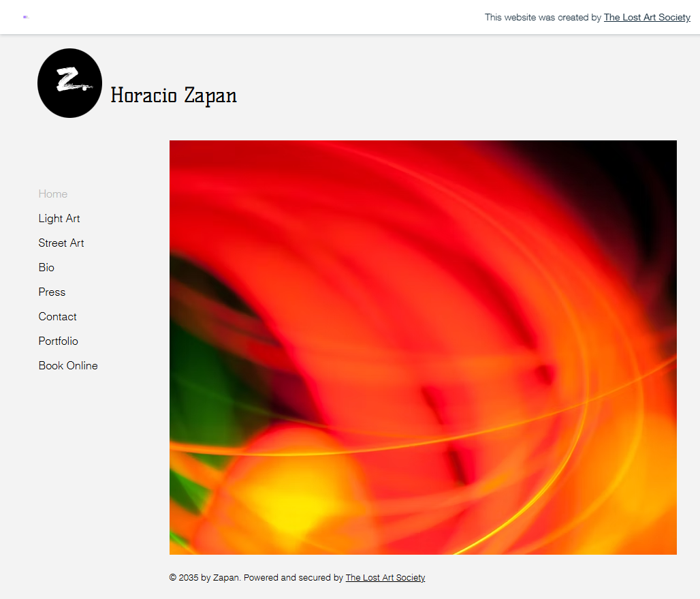Click 'This website was created by' banner text

coord(543,18)
